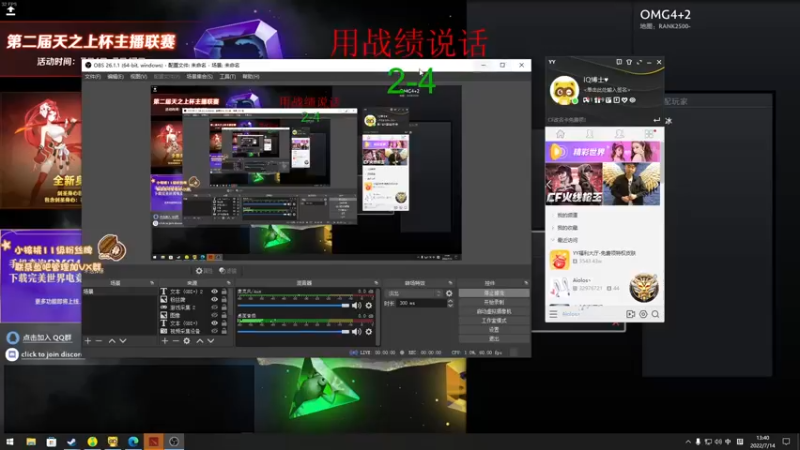Expand second collapsed group in YY list
This screenshot has height=450, width=800.
tap(553, 228)
